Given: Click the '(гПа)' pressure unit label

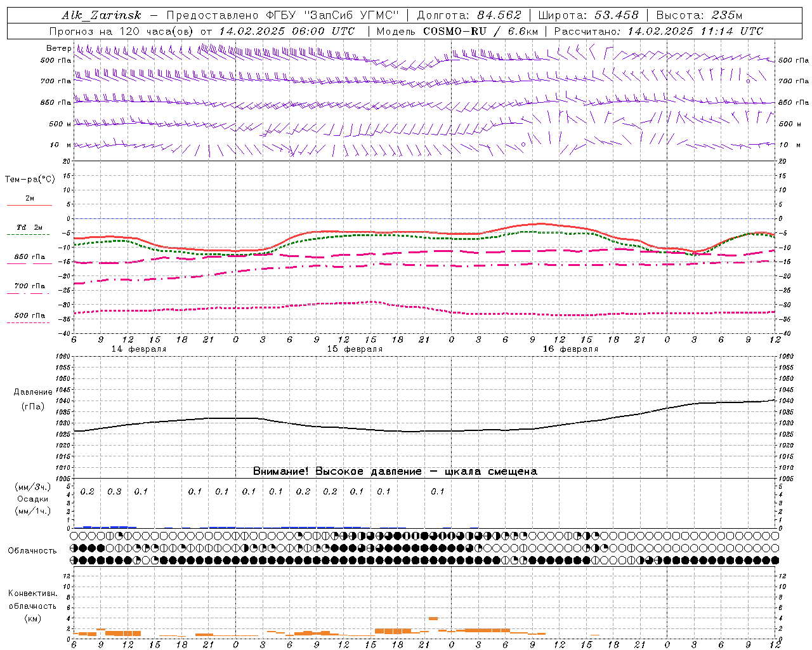Looking at the screenshot, I should (33, 407).
